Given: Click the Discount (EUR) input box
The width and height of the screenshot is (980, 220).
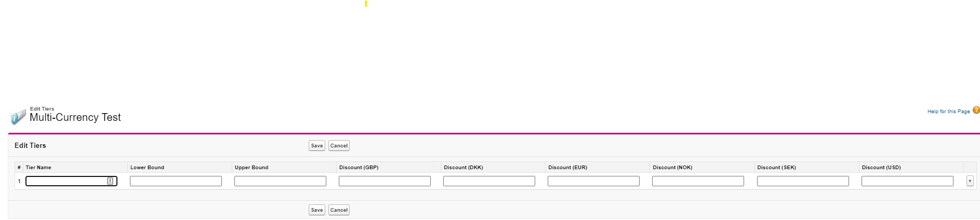Looking at the screenshot, I should click(593, 181).
